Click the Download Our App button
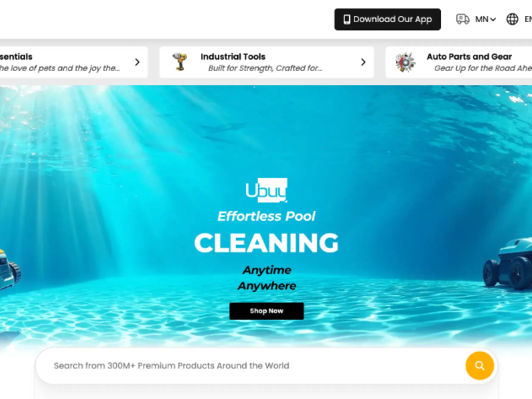Screen dimensions: 532x399 coord(388,19)
